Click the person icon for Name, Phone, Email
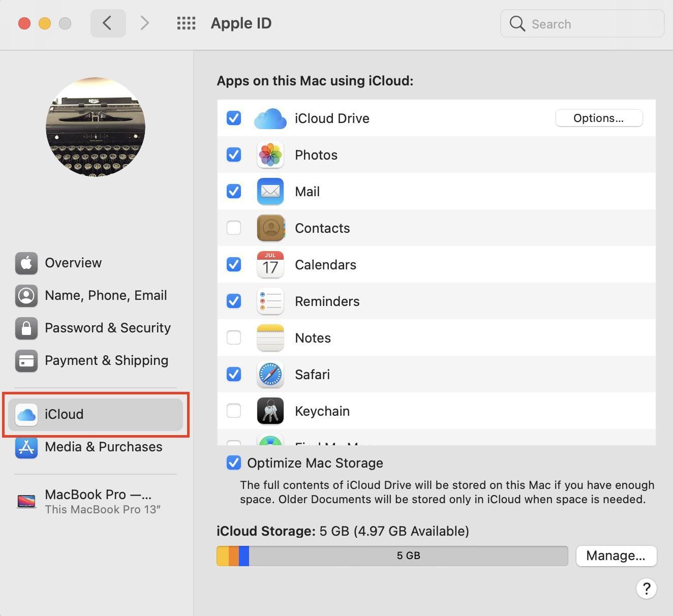Screen dimensions: 673x616 (26, 296)
